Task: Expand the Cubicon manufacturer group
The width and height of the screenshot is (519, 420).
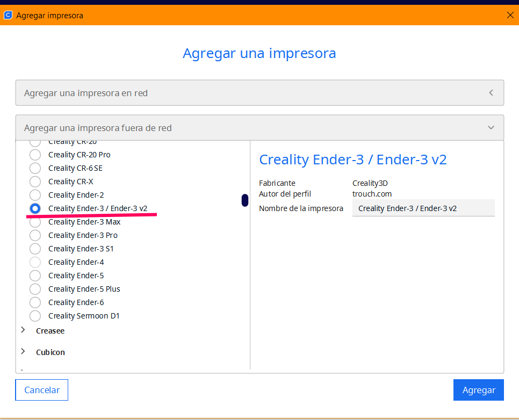Action: pos(23,351)
